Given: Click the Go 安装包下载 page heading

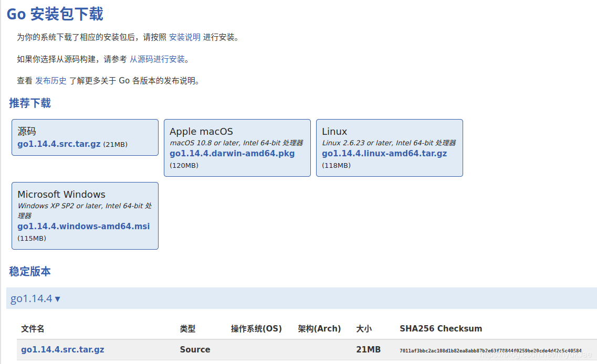Looking at the screenshot, I should [55, 14].
